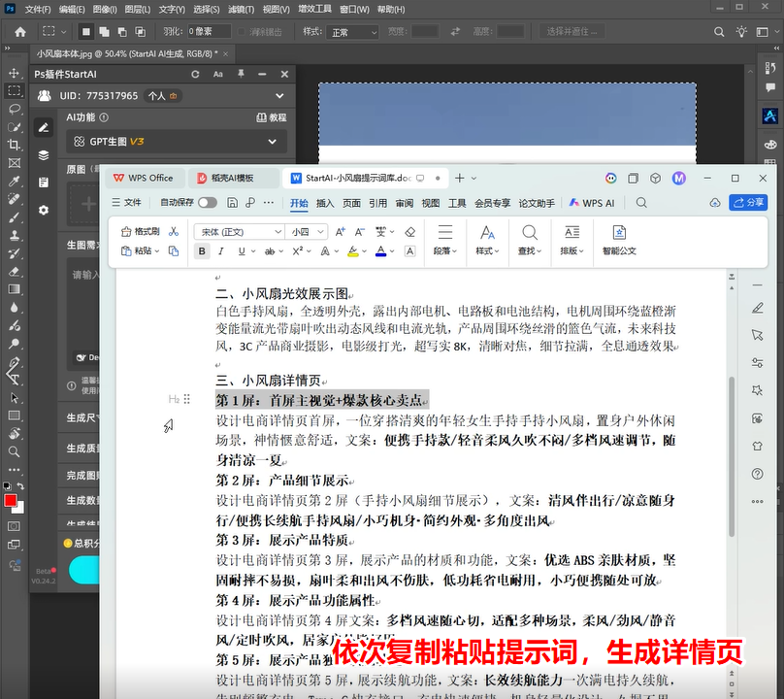This screenshot has height=699, width=784.
Task: Click the Photoshop Home icon
Action: pos(20,32)
